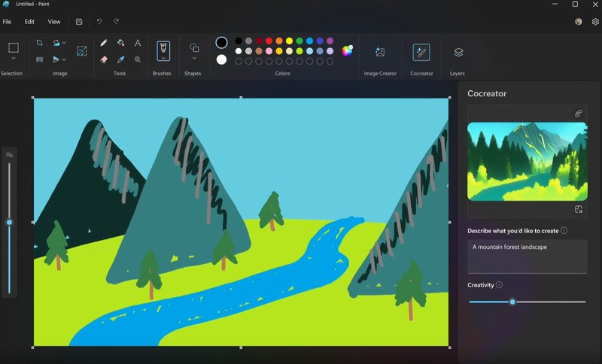
Task: Open the Shapes gallery dropdown
Action: click(x=194, y=58)
